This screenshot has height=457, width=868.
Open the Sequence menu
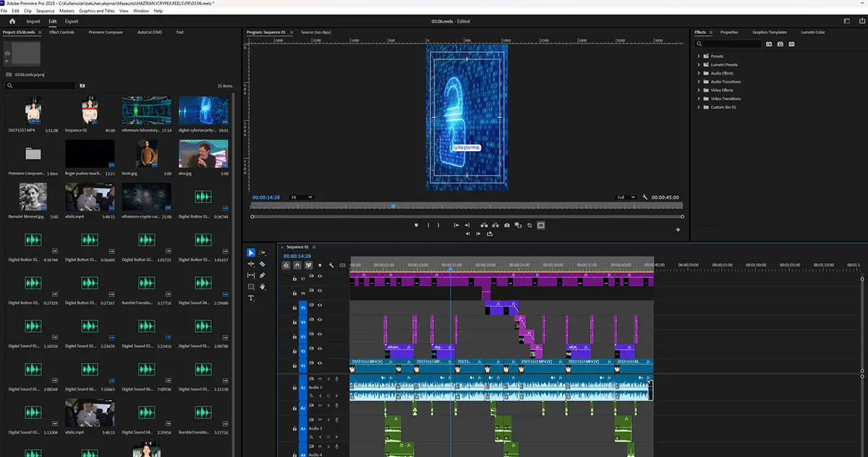(x=46, y=11)
